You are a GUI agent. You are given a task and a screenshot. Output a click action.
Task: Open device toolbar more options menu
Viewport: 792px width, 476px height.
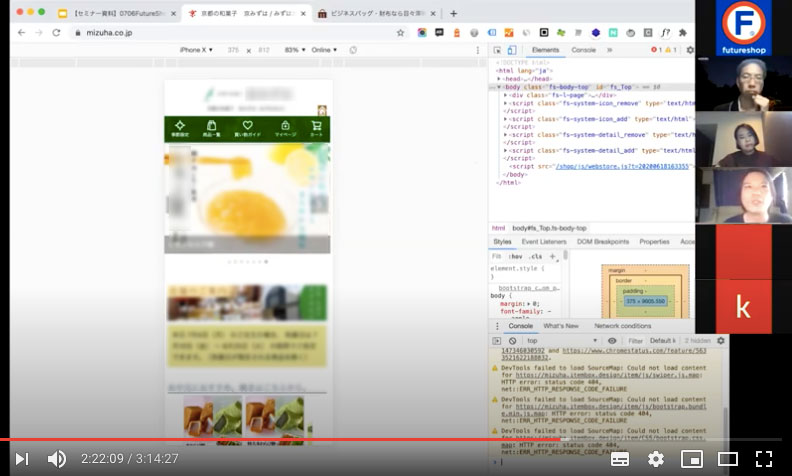pos(477,50)
